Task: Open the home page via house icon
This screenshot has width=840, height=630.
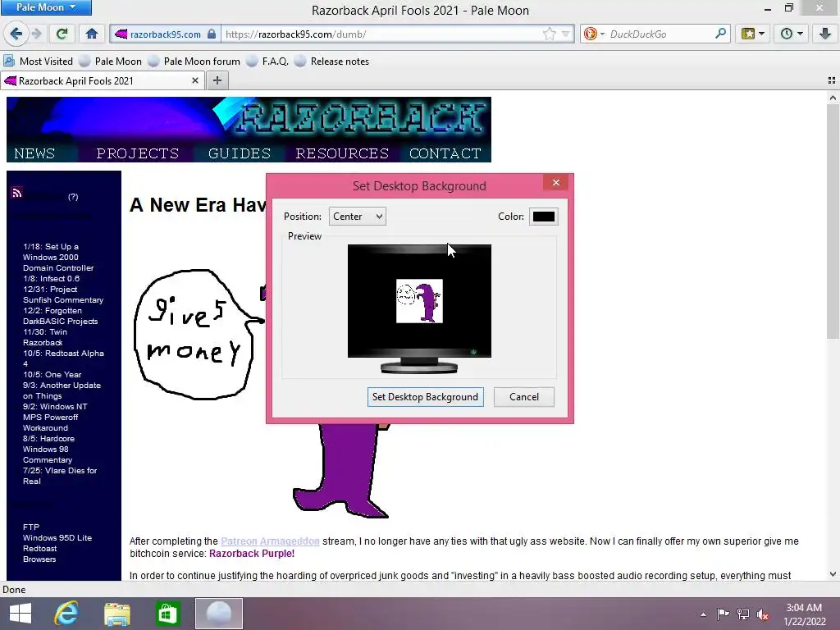Action: 92,34
